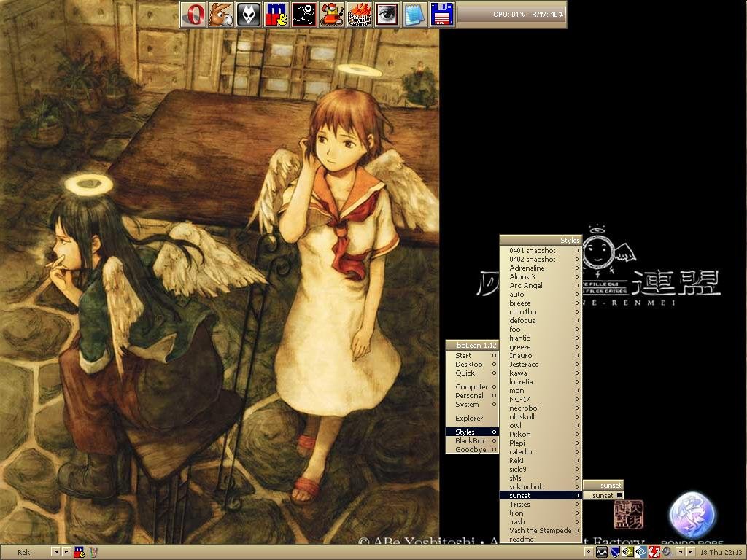Pick the frantic style entry
The image size is (747, 560).
pos(541,338)
